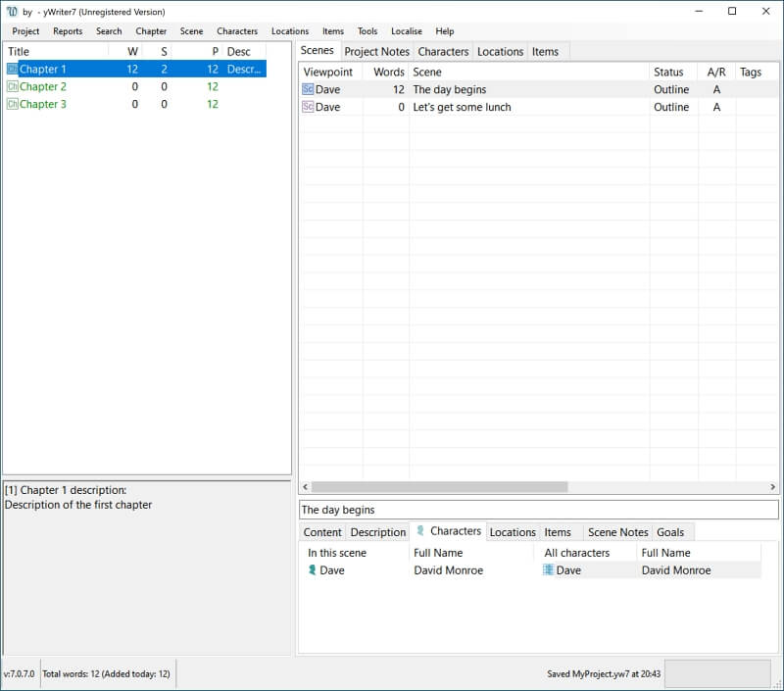The height and width of the screenshot is (691, 784).
Task: Open the Reports menu
Action: pos(68,31)
